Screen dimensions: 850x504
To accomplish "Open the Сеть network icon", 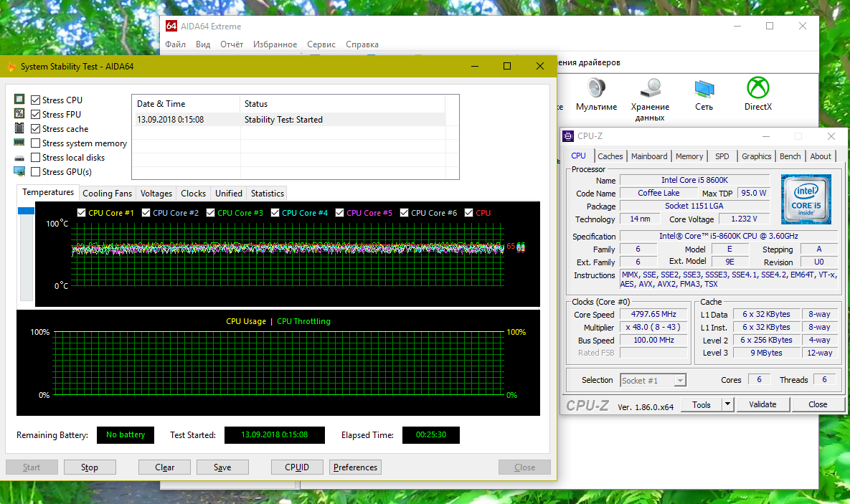I will [704, 89].
